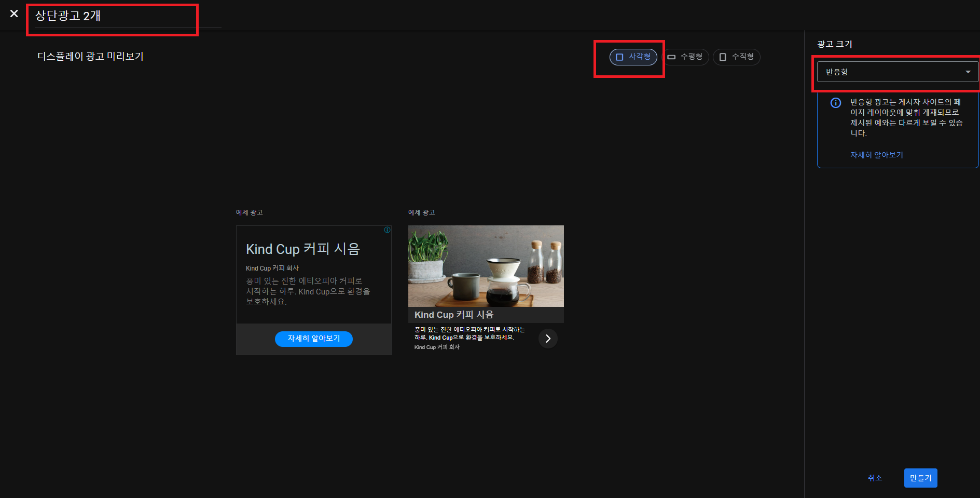The width and height of the screenshot is (980, 498).
Task: Click the circular arrow on the native ad example
Action: tap(548, 339)
